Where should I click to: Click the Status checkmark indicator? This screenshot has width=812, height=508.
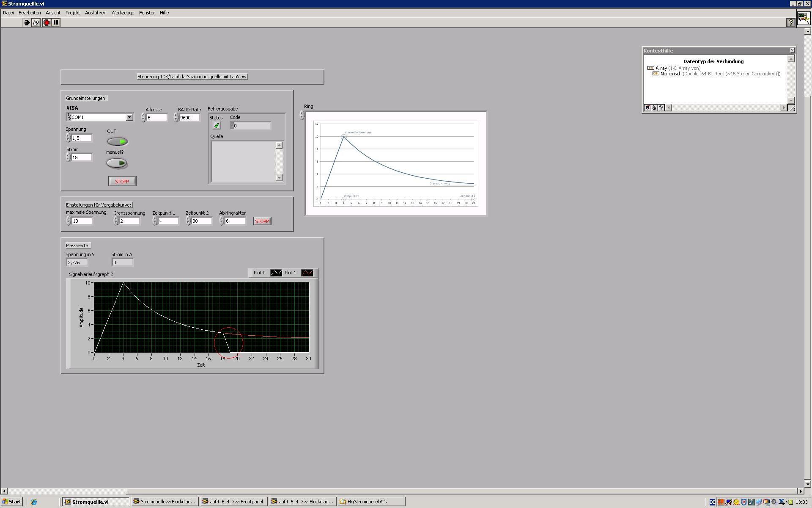click(x=217, y=126)
